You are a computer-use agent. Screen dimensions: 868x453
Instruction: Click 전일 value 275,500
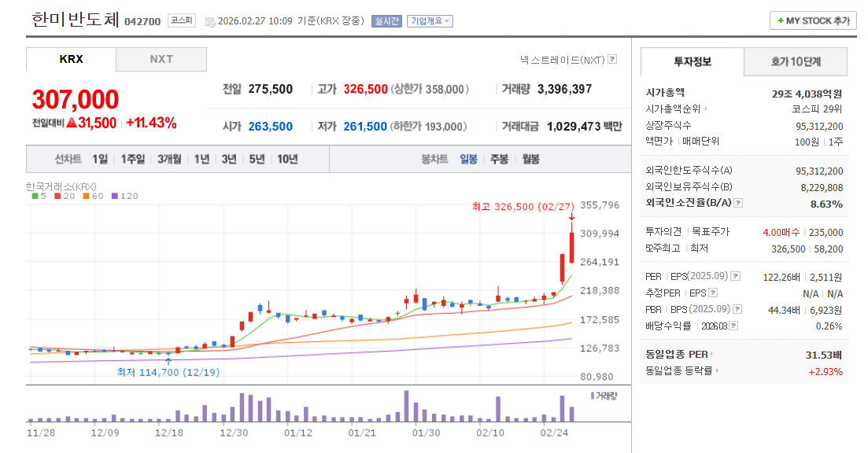(270, 89)
